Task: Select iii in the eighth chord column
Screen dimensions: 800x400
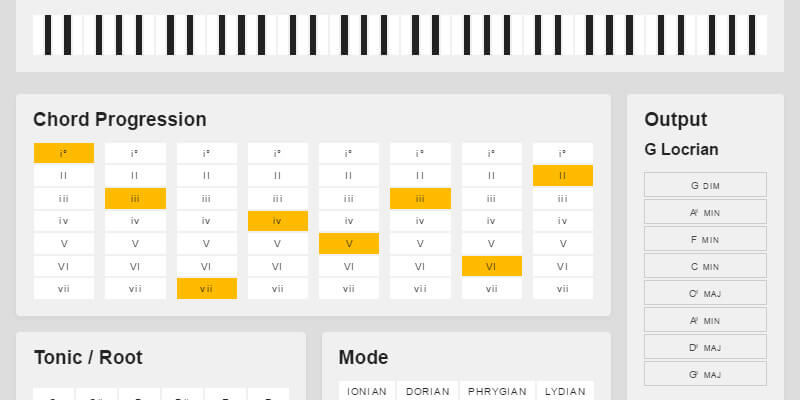Action: [x=563, y=198]
